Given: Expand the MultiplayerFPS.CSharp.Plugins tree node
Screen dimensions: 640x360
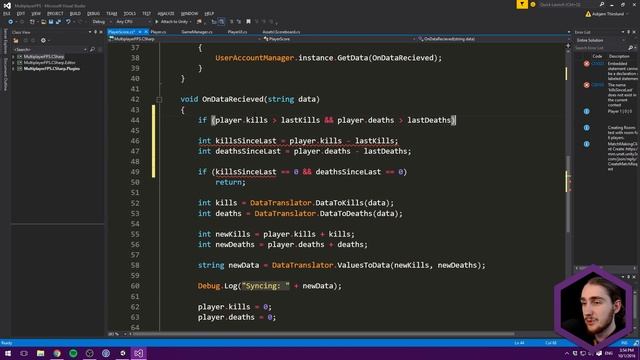Looking at the screenshot, I should click(x=13, y=69).
